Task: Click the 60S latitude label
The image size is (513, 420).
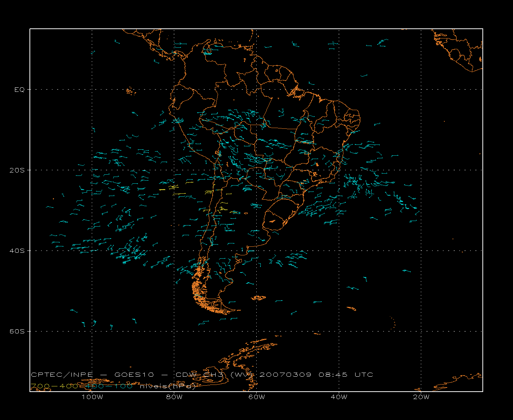Action: pos(17,332)
